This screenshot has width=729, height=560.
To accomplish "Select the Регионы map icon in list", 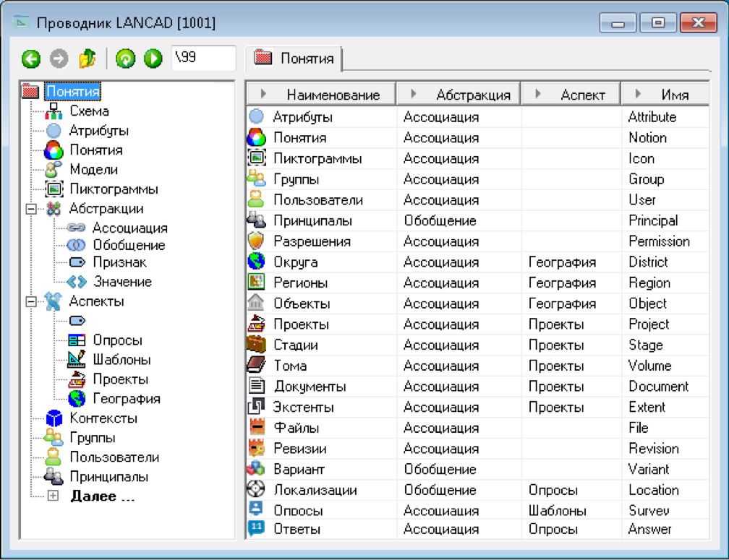I will click(256, 282).
